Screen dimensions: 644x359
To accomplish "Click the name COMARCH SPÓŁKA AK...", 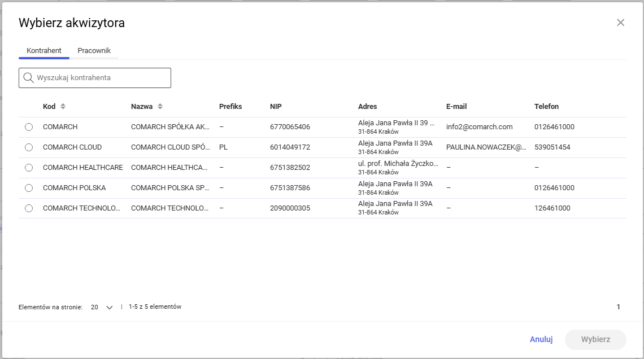I will (x=170, y=127).
